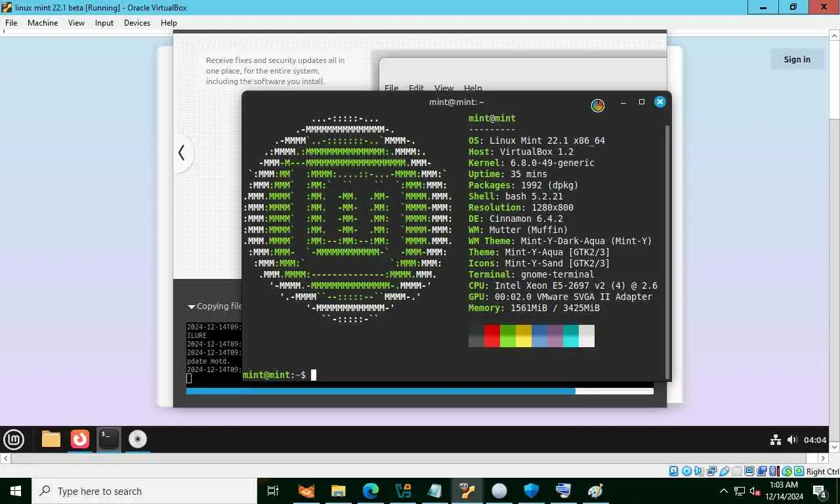This screenshot has width=840, height=504.
Task: Open VirtualBox Help menu
Action: click(x=169, y=22)
